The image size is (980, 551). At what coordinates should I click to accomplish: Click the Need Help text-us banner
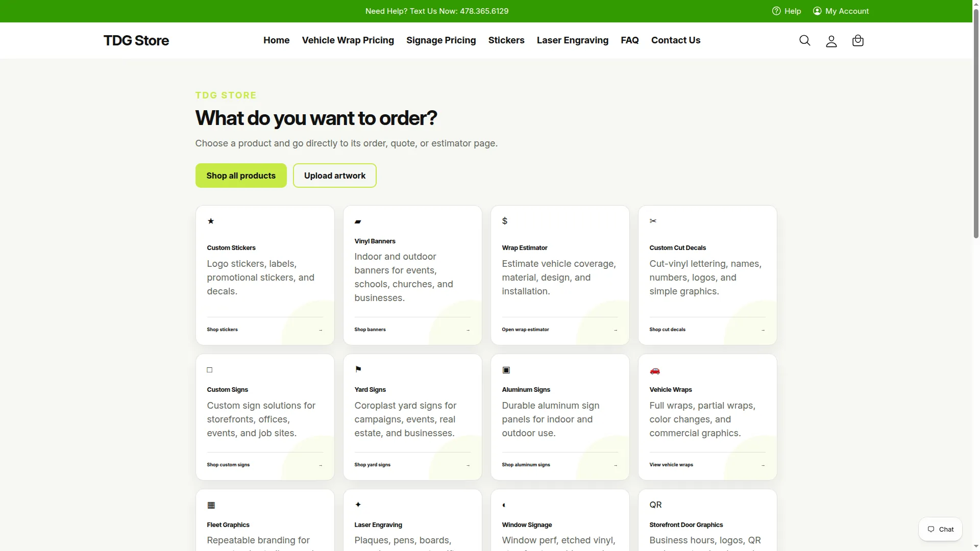tap(437, 11)
